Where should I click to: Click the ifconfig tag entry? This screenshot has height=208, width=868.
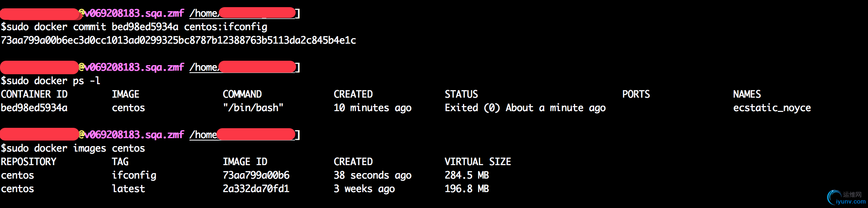[134, 175]
